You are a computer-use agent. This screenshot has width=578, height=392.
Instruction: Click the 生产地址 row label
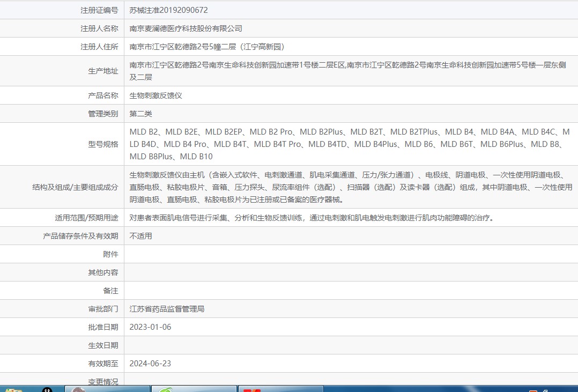coord(103,71)
